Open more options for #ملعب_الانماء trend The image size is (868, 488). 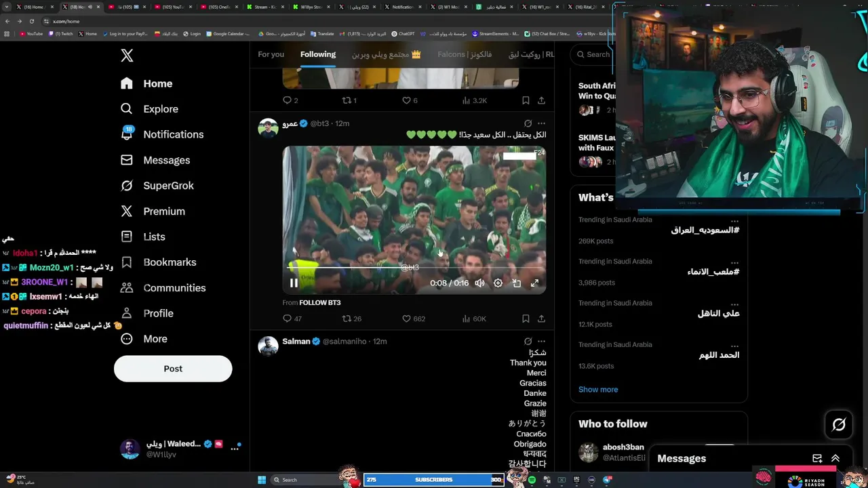734,262
